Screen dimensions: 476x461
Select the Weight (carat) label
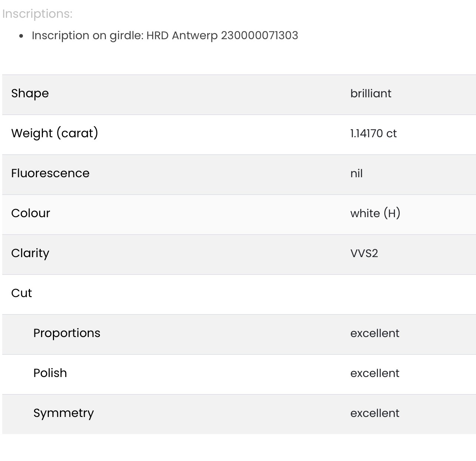point(55,133)
